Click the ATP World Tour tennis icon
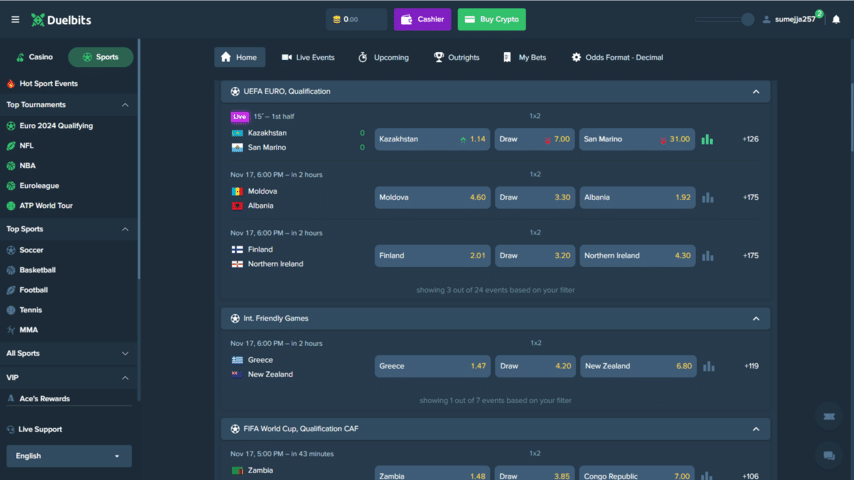The image size is (854, 480). (11, 206)
